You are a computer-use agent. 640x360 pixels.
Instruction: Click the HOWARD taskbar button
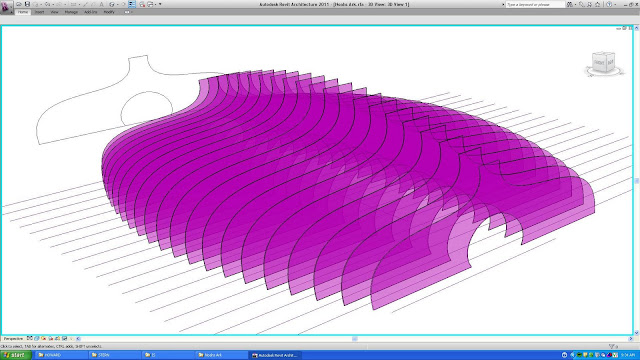point(60,355)
